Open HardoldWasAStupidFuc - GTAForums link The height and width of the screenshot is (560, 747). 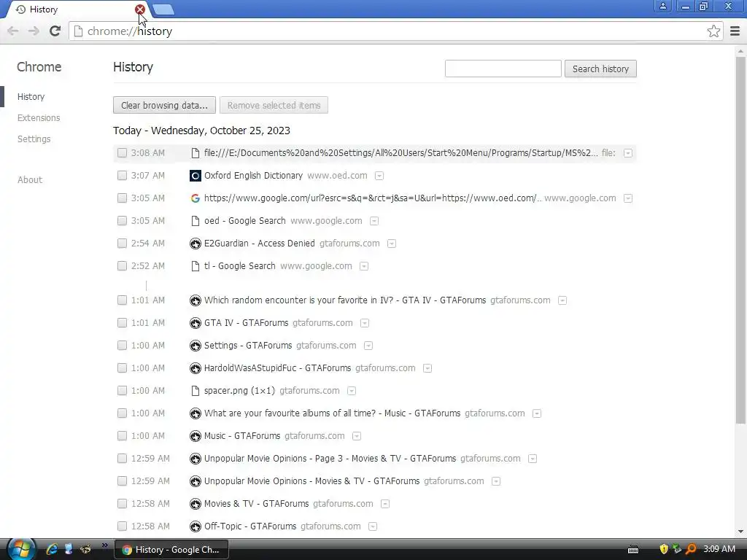278,368
